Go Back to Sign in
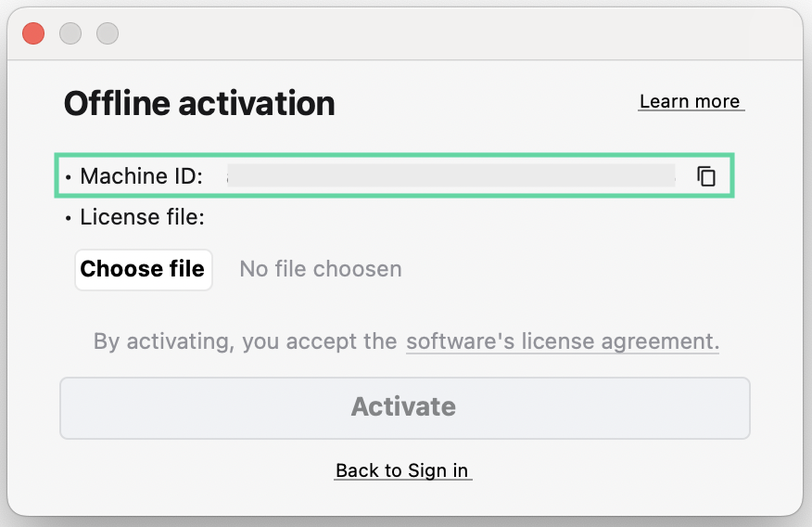 click(x=402, y=471)
